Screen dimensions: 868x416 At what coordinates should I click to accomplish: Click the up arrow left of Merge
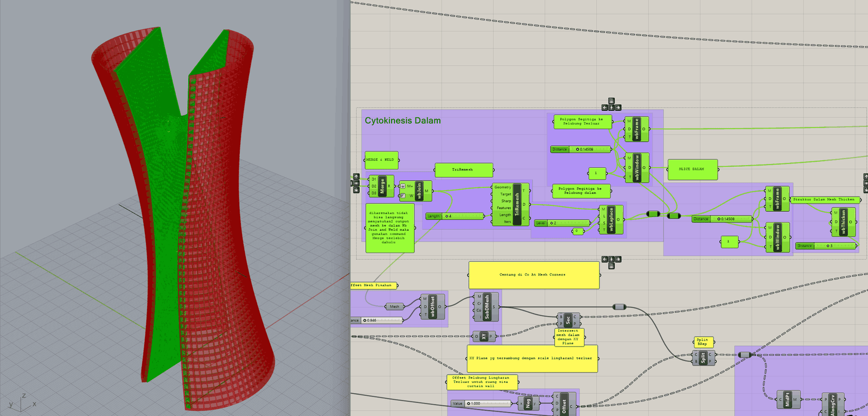pyautogui.click(x=356, y=177)
